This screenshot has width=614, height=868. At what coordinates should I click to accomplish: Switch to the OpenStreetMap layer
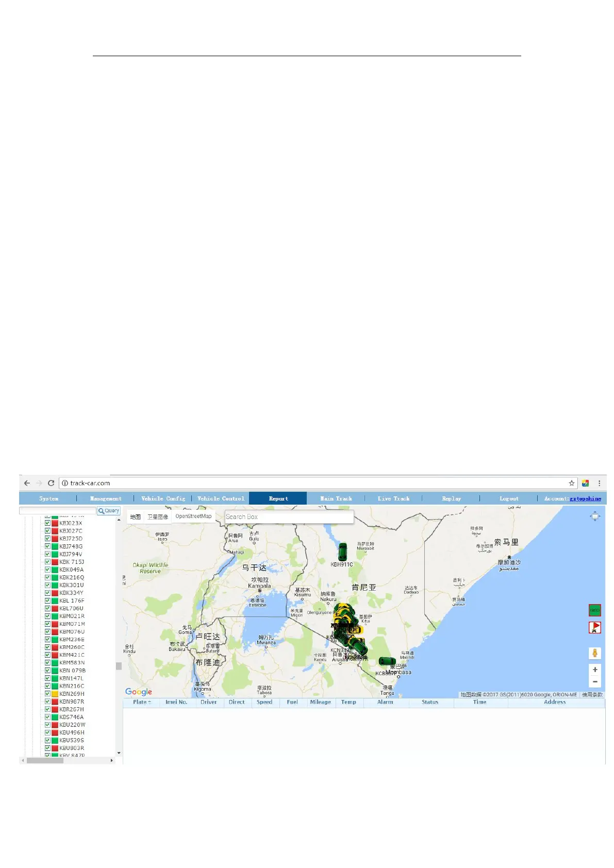coord(193,516)
